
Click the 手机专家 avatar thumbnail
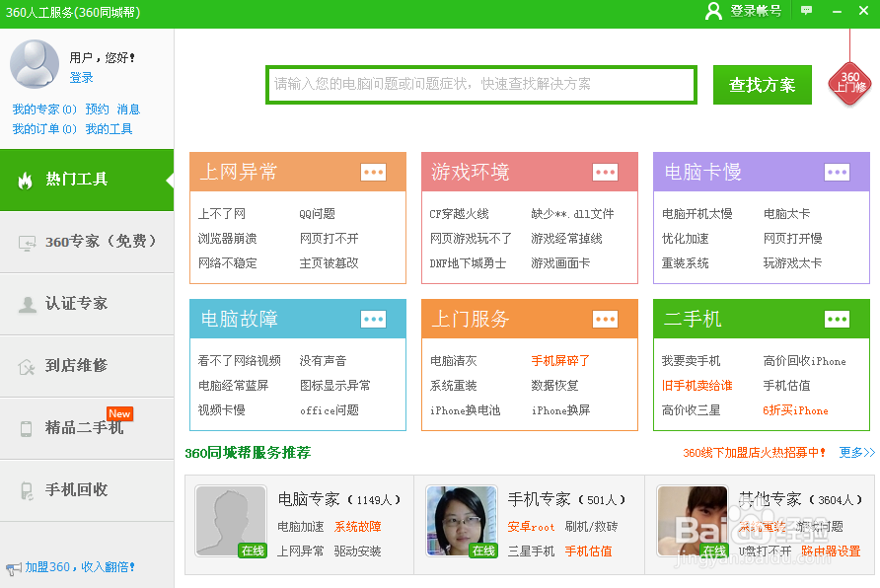pos(461,520)
